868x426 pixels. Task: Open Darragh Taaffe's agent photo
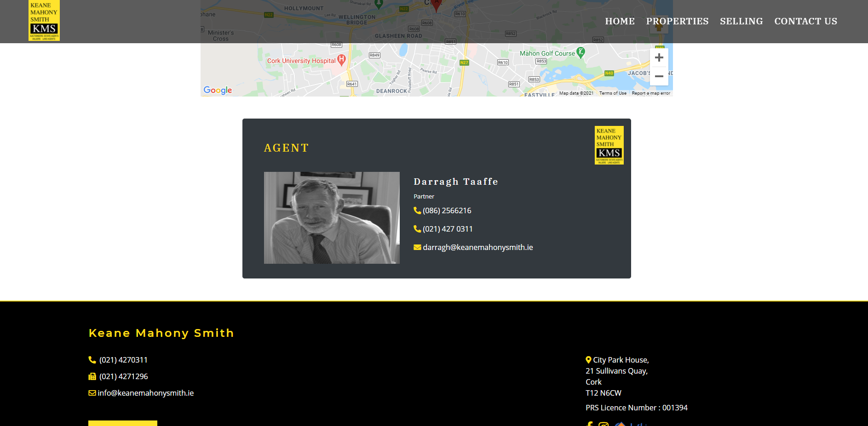point(332,218)
